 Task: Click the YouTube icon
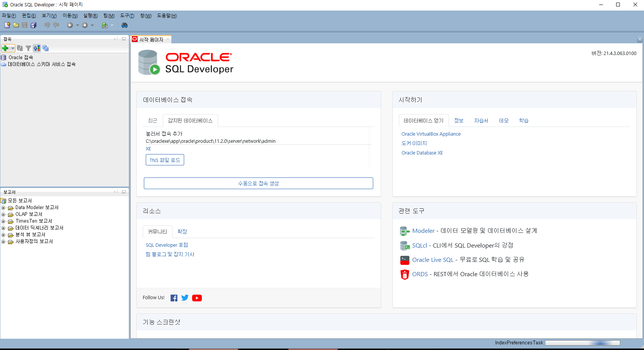click(x=197, y=298)
